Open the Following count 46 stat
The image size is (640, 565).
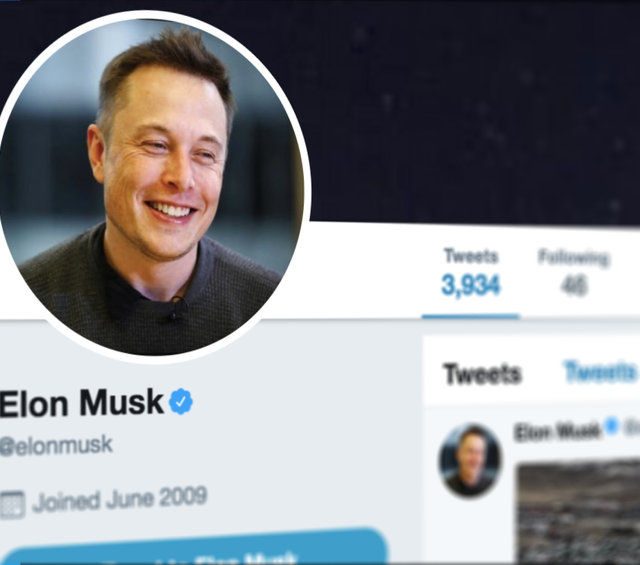(574, 272)
